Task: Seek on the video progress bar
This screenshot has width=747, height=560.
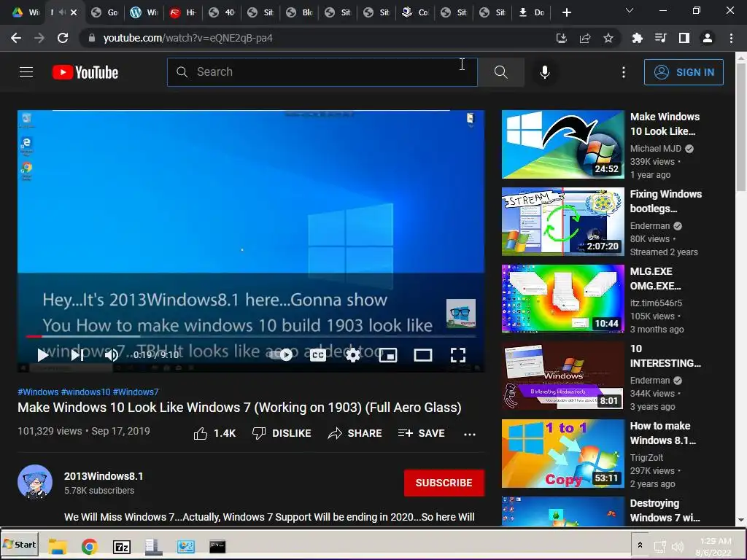Action: point(251,336)
